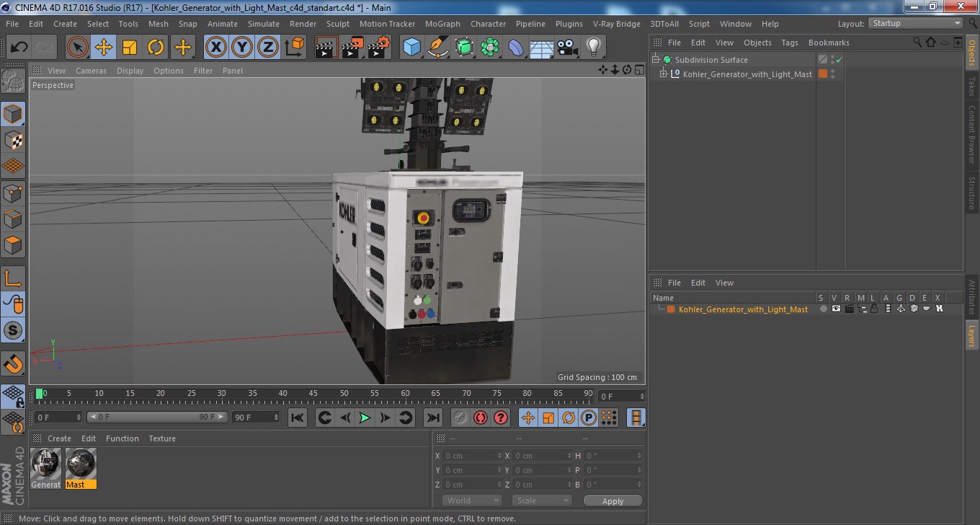980x525 pixels.
Task: Switch to Model mode
Action: (x=13, y=114)
